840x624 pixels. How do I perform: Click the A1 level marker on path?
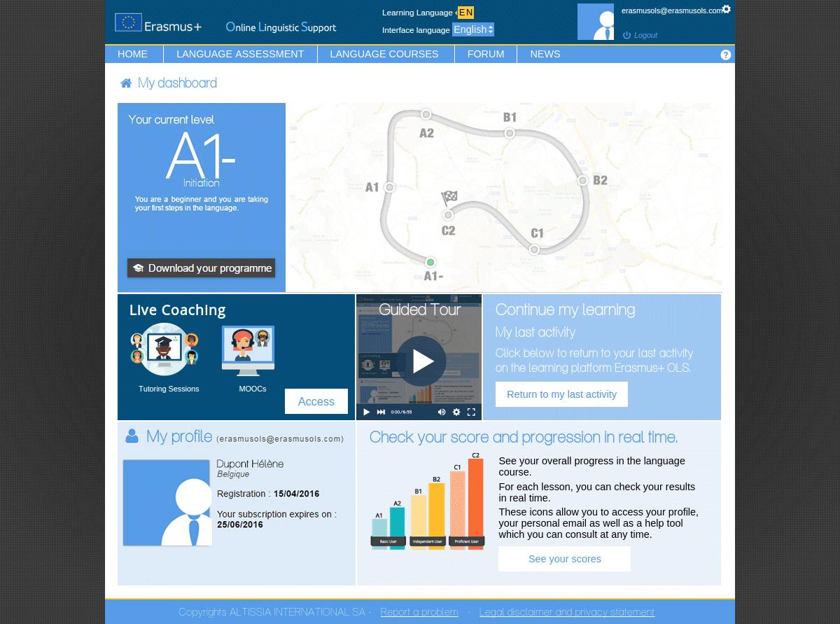click(x=390, y=187)
